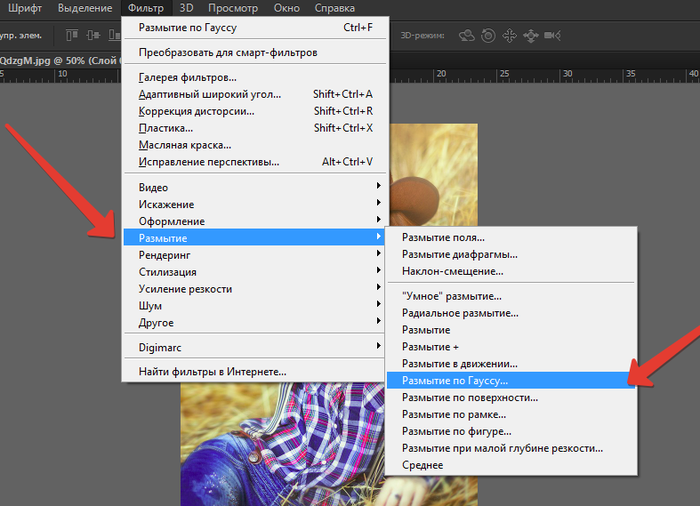The width and height of the screenshot is (700, 506).
Task: Click the QdzgM.jpg document tab
Action: tap(60, 61)
